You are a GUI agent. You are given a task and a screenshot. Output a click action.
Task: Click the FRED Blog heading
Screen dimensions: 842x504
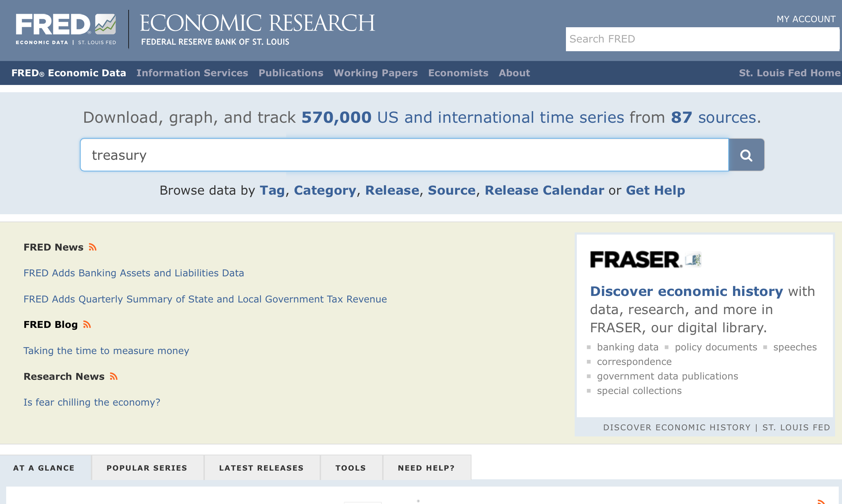(50, 325)
